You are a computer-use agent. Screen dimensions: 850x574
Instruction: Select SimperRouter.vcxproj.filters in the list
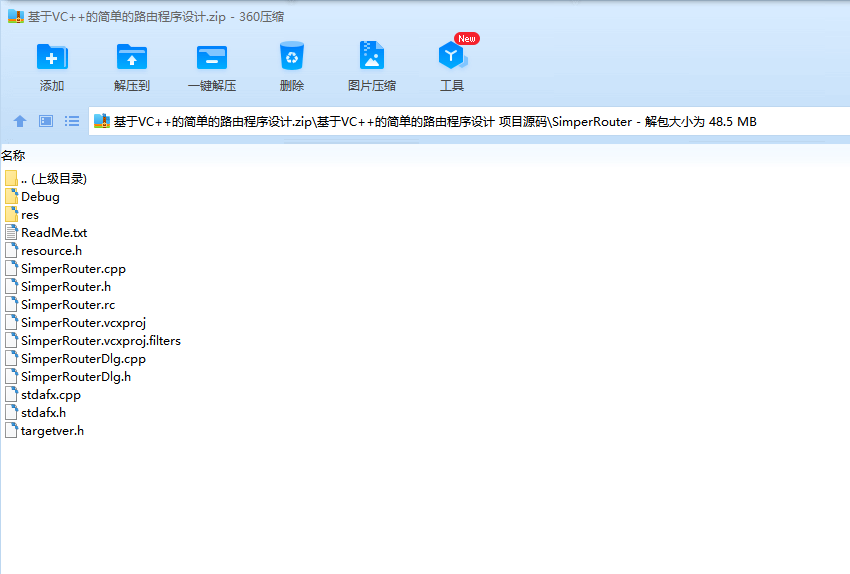pyautogui.click(x=101, y=340)
